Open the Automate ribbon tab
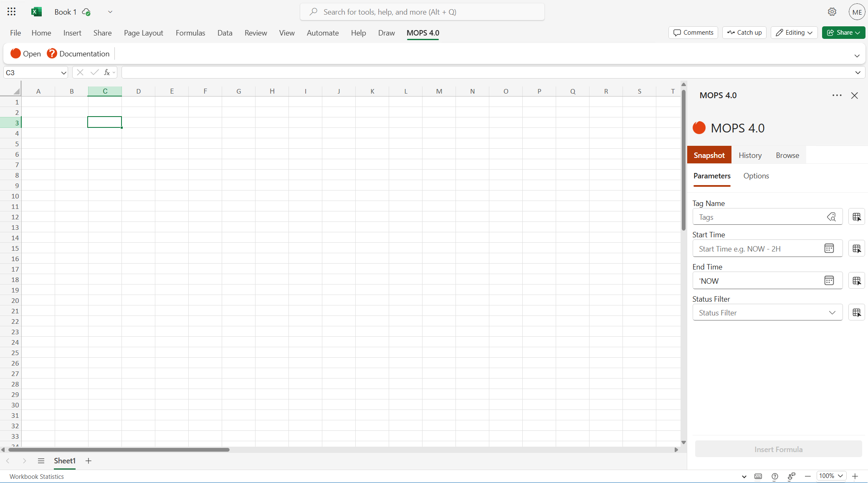The height and width of the screenshot is (483, 868). [323, 33]
